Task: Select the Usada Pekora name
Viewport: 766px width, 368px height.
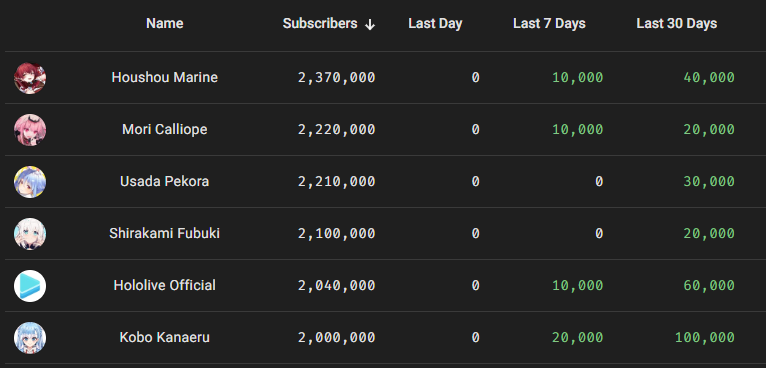Action: [165, 181]
